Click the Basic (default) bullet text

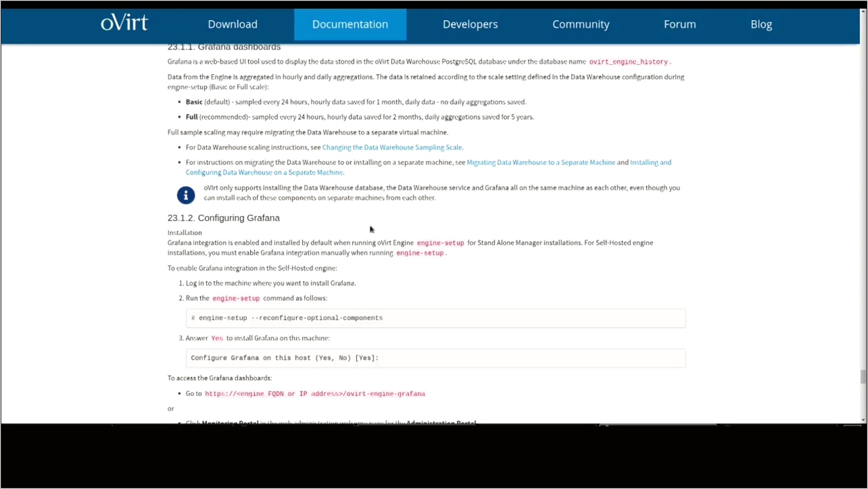coord(356,102)
